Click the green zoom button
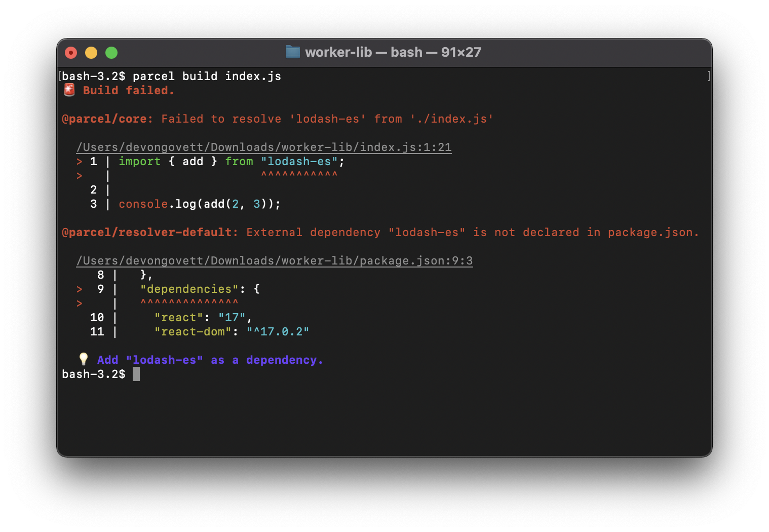 coord(111,52)
